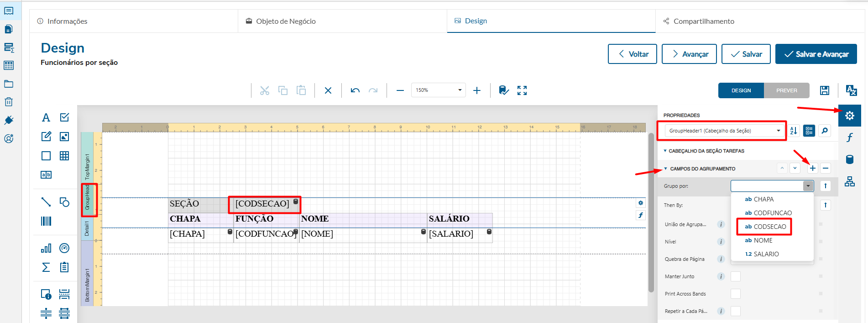868x323 pixels.
Task: Select the Shape tool
Action: coord(64,202)
